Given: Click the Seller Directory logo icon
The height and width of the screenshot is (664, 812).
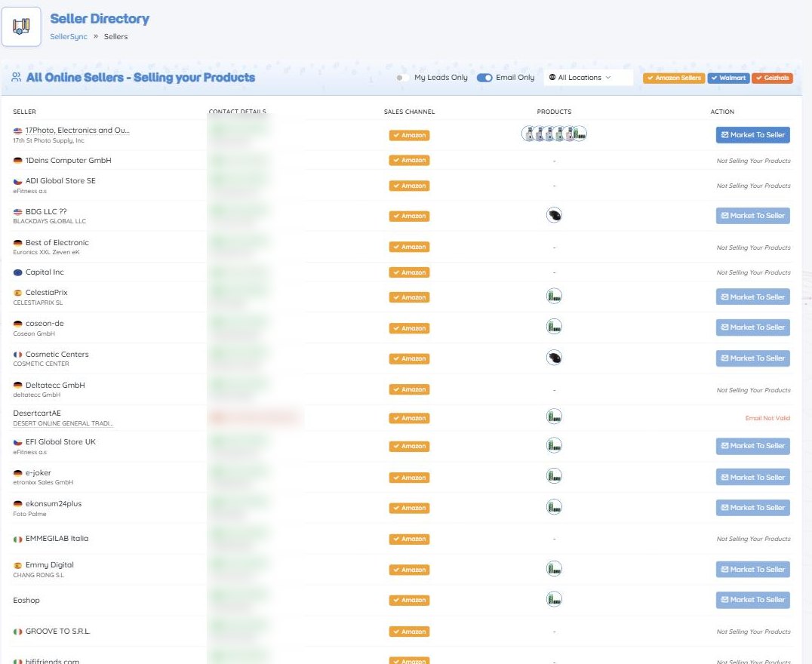Looking at the screenshot, I should pos(21,26).
